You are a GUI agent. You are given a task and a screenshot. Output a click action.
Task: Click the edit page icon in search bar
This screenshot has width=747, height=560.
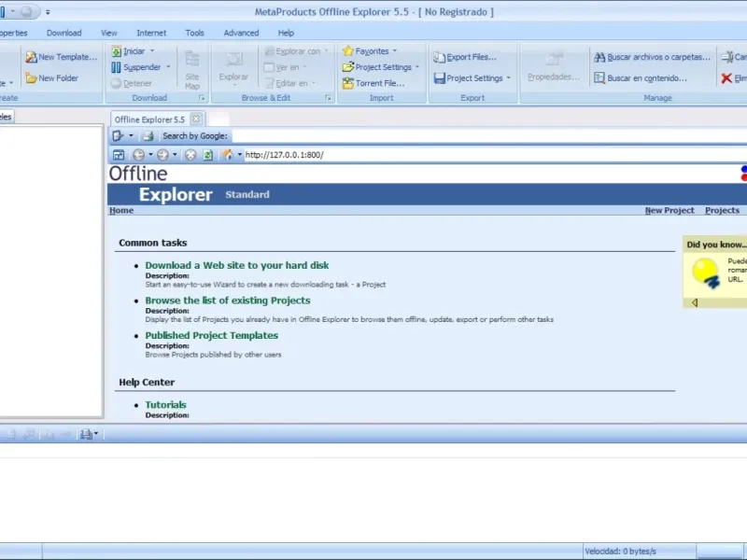pos(118,136)
